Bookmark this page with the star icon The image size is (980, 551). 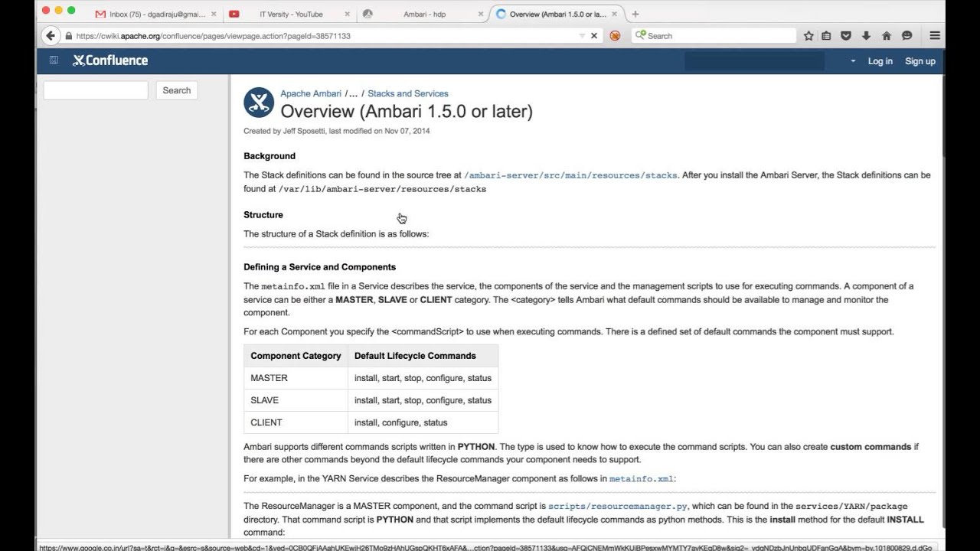coord(808,35)
